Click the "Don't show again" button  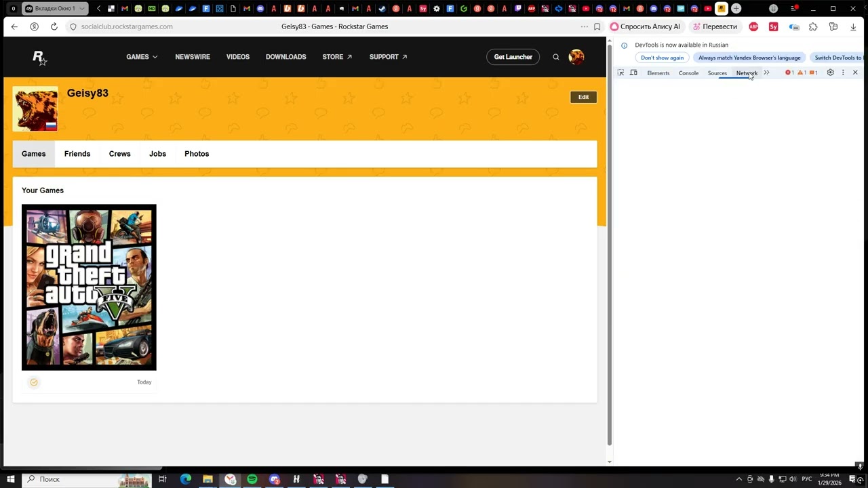pyautogui.click(x=663, y=58)
